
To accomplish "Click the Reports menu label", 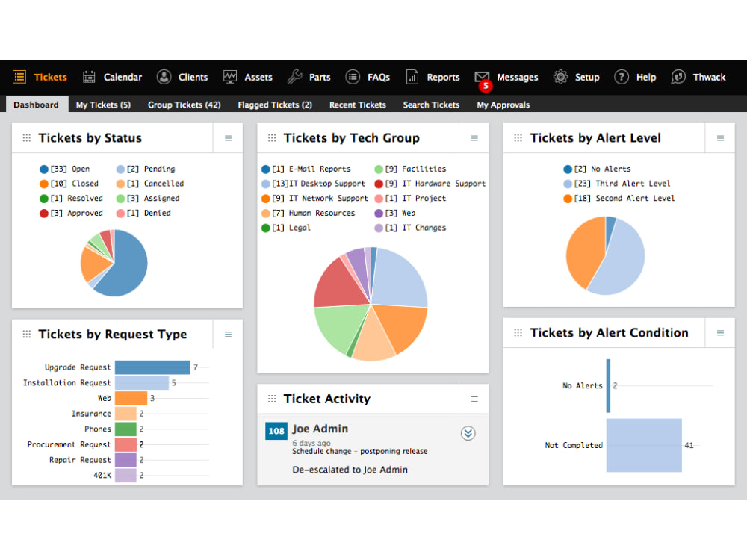I will pos(443,77).
